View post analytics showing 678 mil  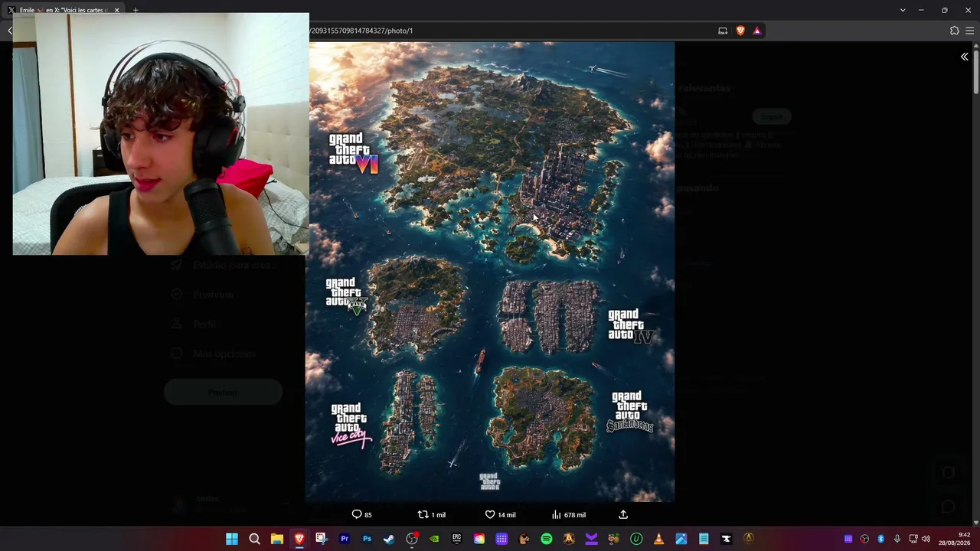[569, 515]
